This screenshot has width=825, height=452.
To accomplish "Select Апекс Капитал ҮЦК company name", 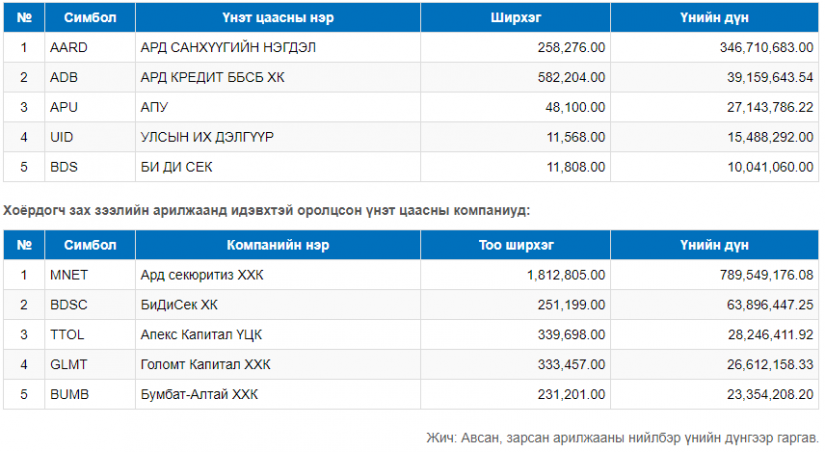I will click(201, 335).
